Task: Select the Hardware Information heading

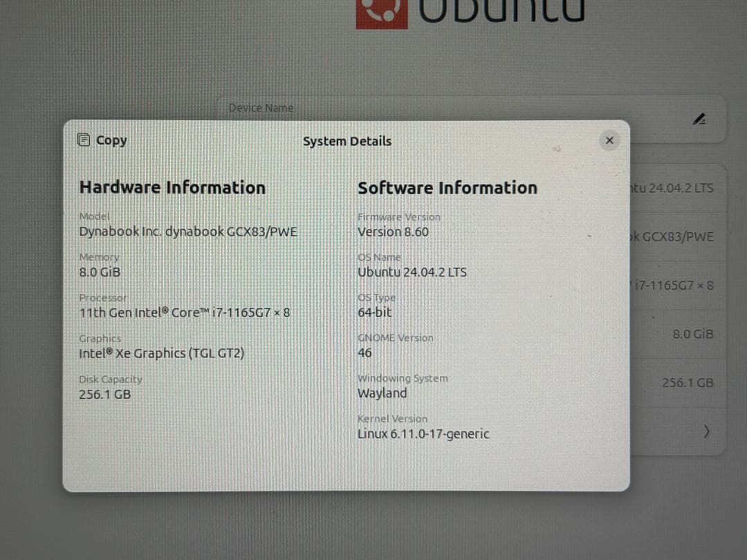Action: [172, 187]
